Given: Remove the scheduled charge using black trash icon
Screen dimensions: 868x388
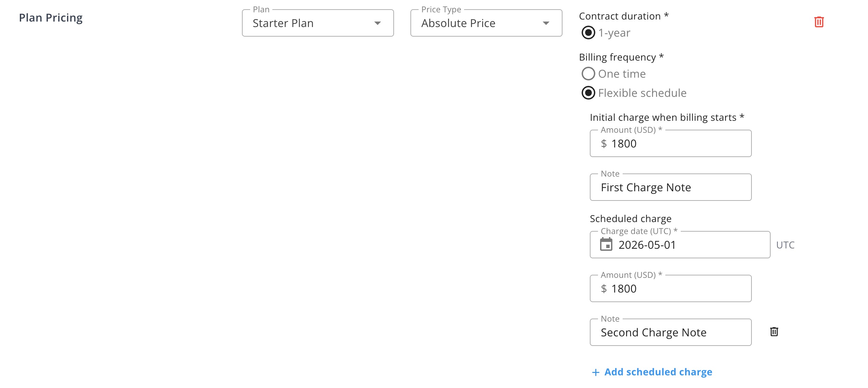Looking at the screenshot, I should [774, 332].
